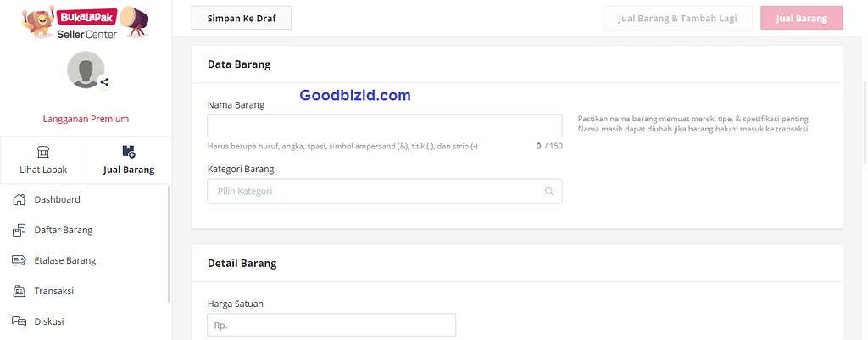This screenshot has height=340, width=868.
Task: Click the Dashboard house icon
Action: [19, 199]
